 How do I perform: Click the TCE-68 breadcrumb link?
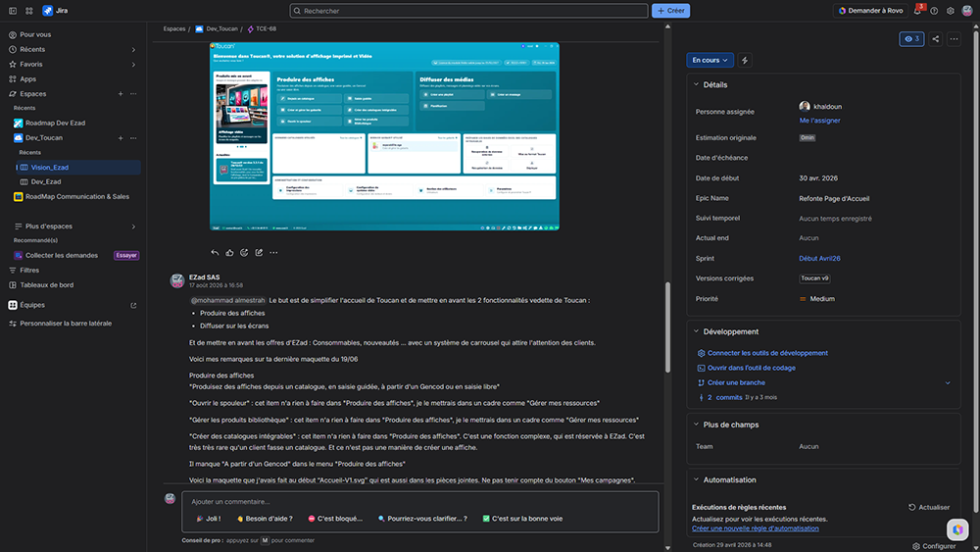[x=262, y=28]
